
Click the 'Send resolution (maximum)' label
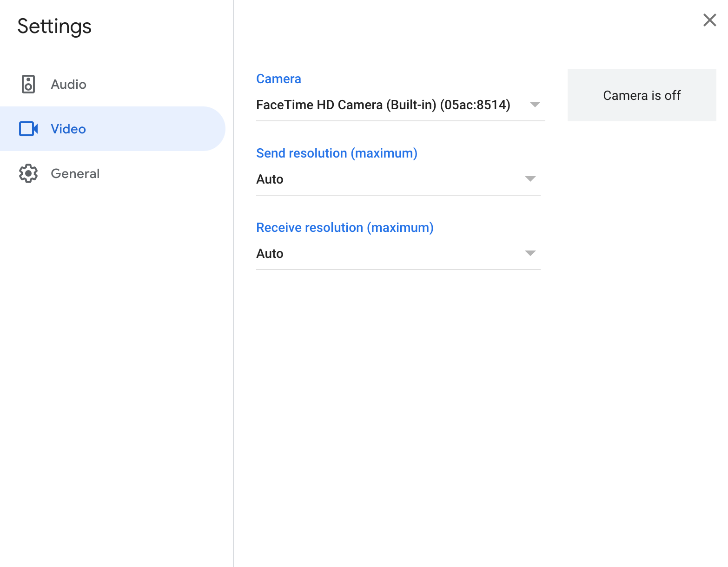click(x=337, y=153)
